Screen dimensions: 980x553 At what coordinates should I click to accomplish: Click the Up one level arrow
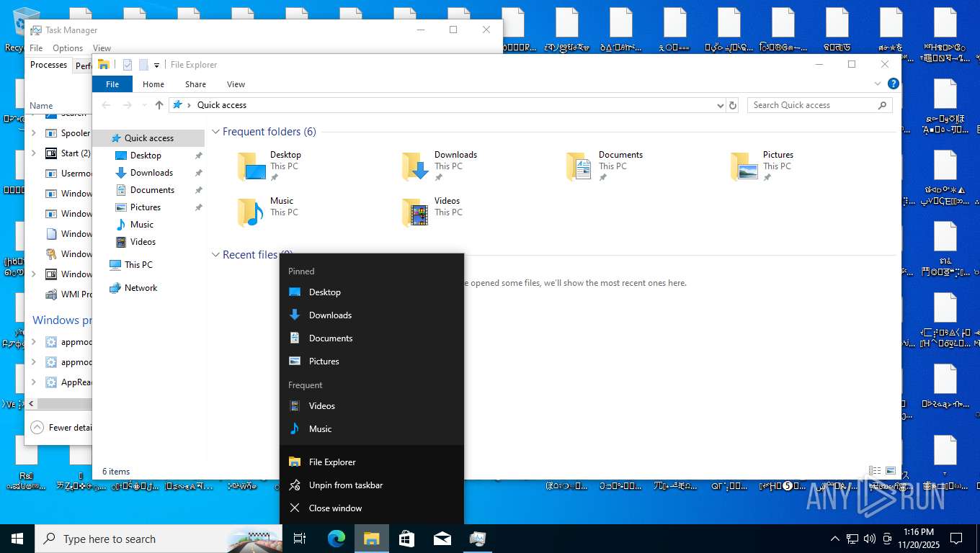(x=159, y=105)
